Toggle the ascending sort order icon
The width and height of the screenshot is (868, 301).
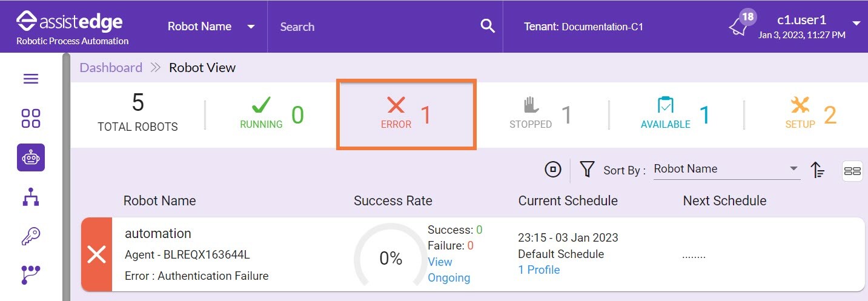point(818,171)
